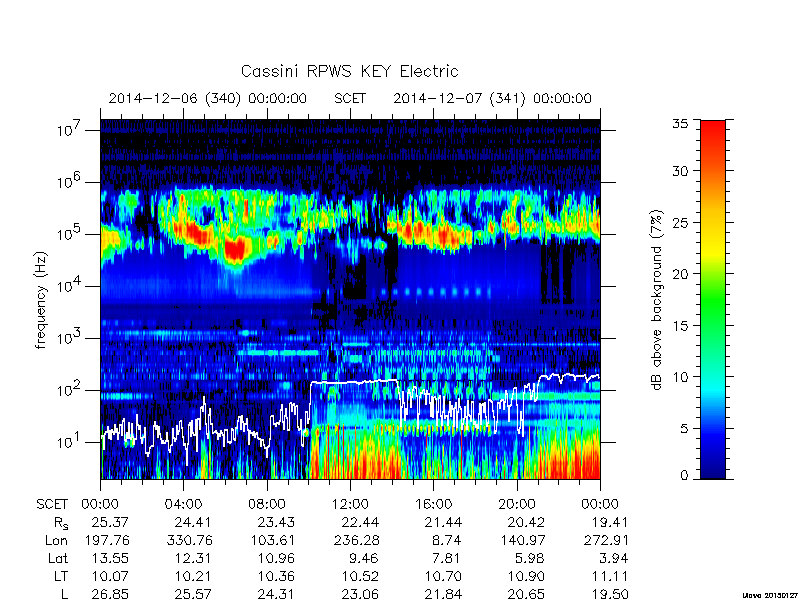The width and height of the screenshot is (800, 600).
Task: Click the Rs value '24.41'
Action: (193, 522)
